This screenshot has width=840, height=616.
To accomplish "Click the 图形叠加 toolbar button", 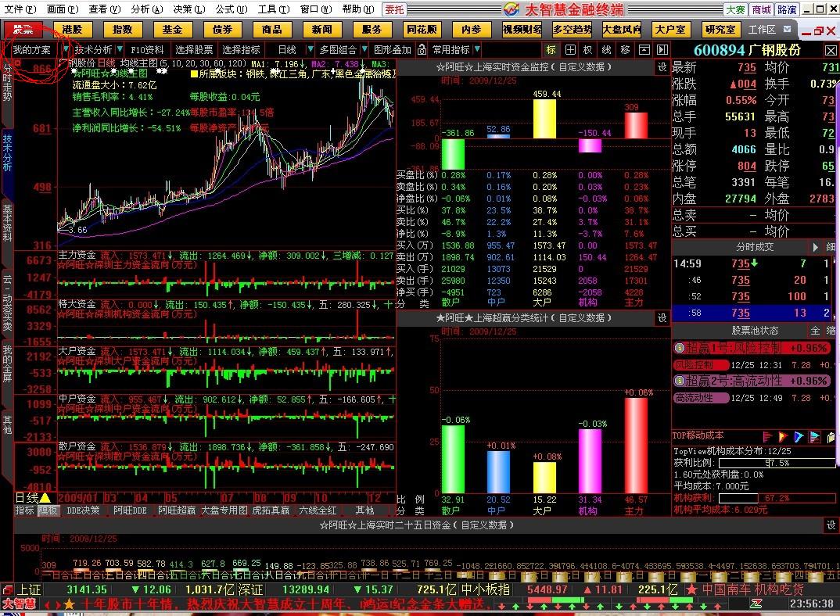I will tap(393, 50).
